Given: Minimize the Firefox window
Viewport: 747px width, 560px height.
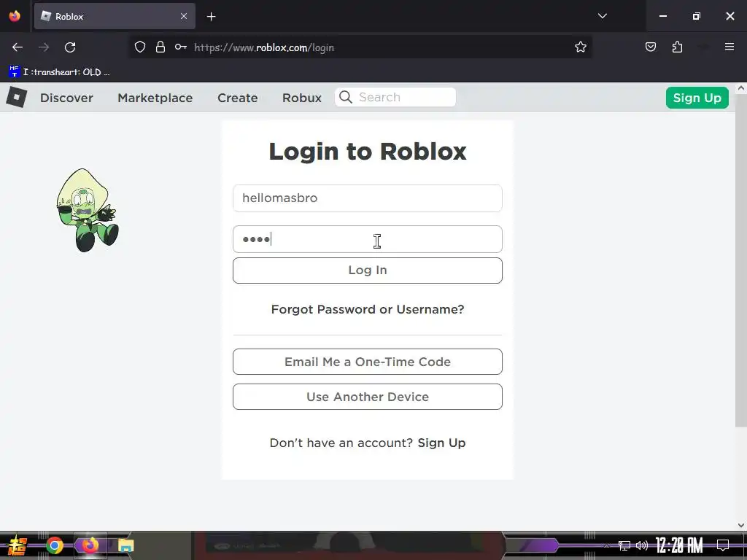Looking at the screenshot, I should [x=662, y=16].
